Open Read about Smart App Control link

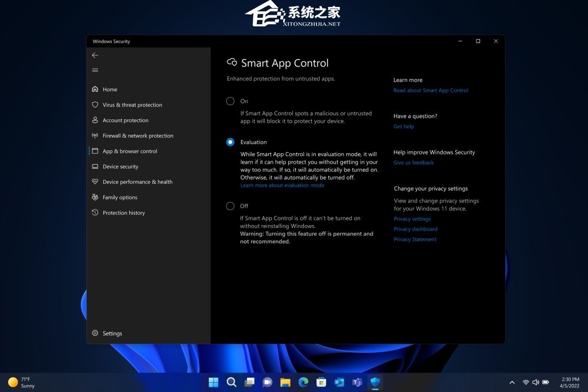tap(431, 91)
